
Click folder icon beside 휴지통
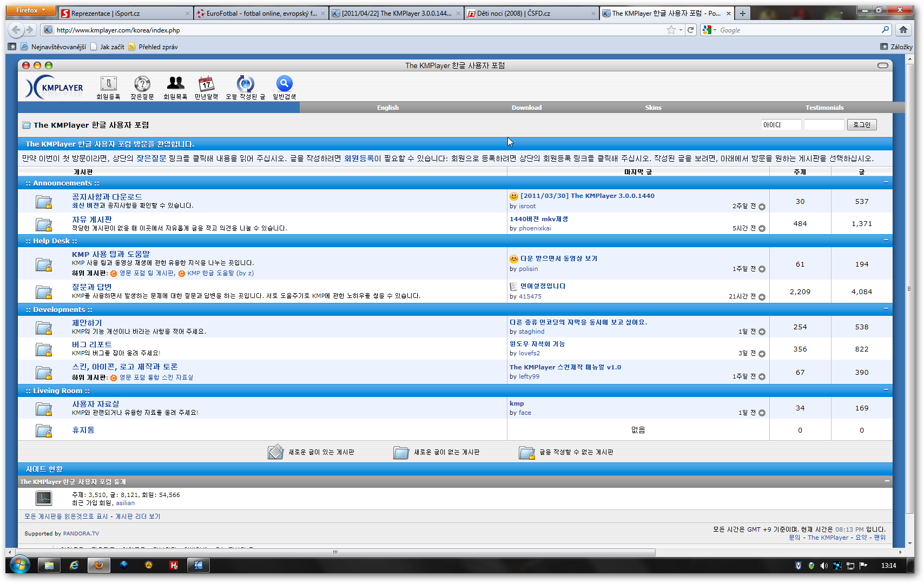[44, 430]
